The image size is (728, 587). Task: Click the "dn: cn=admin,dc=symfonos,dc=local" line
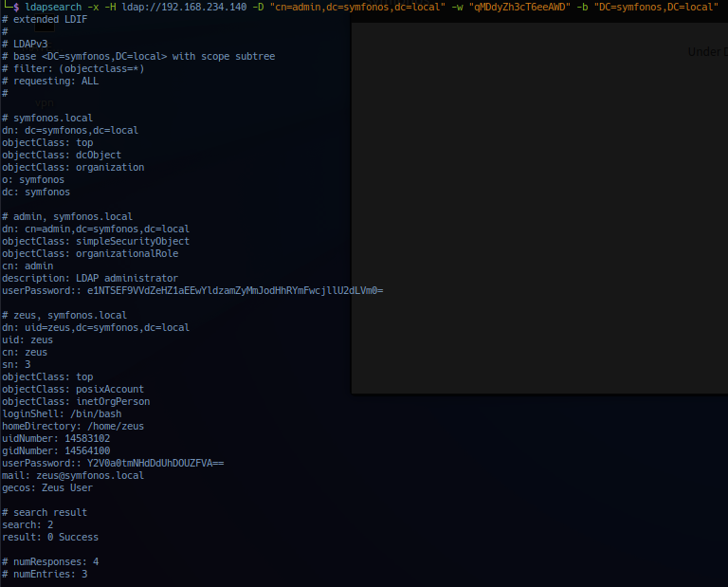[96, 229]
